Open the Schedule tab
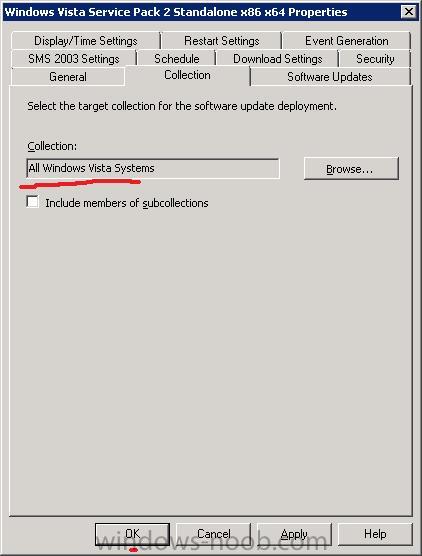Viewport: 422px width, 556px height. (177, 59)
